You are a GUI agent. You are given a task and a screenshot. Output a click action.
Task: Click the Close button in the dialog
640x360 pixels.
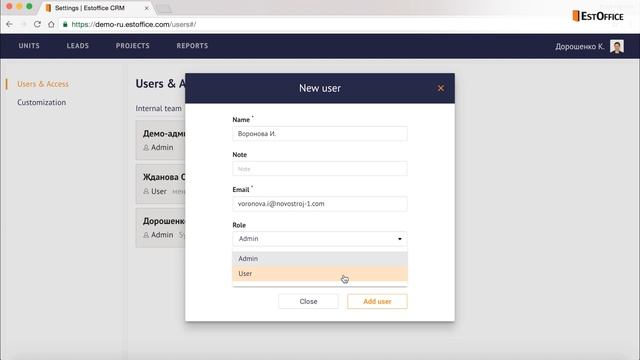coord(308,301)
